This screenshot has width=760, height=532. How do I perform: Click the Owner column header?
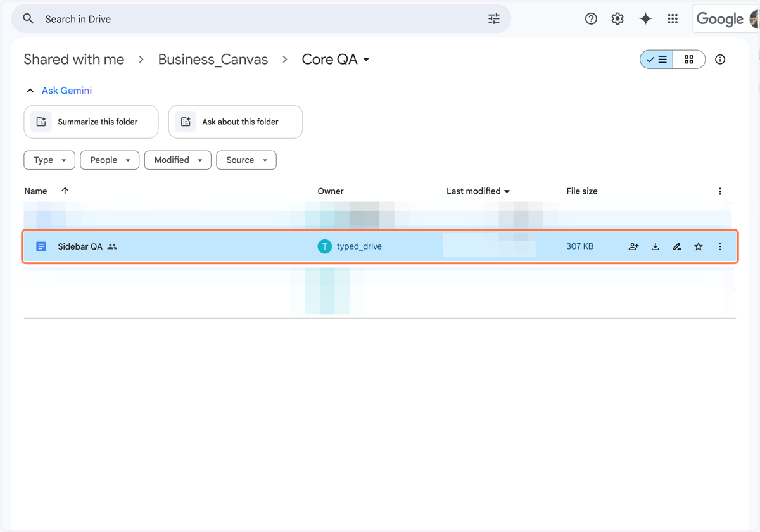coord(331,191)
